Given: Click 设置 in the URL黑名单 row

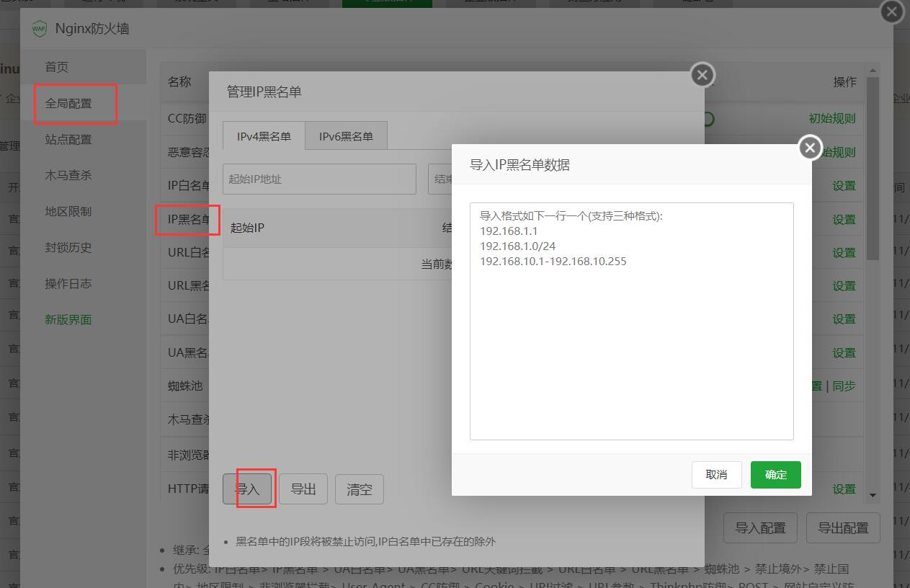Looking at the screenshot, I should pos(844,286).
